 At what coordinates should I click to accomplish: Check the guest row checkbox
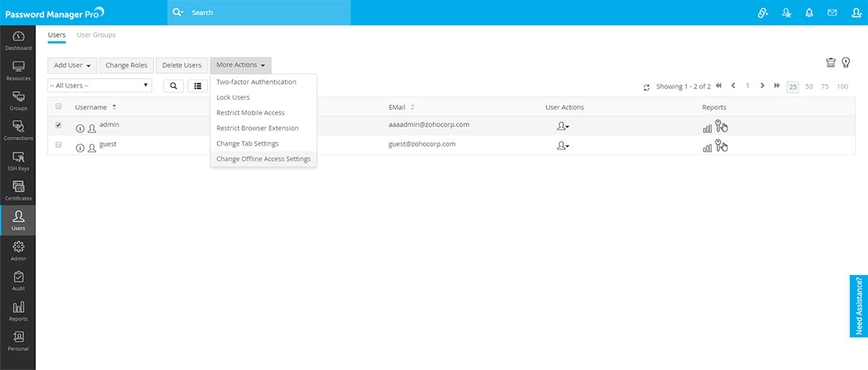point(59,145)
